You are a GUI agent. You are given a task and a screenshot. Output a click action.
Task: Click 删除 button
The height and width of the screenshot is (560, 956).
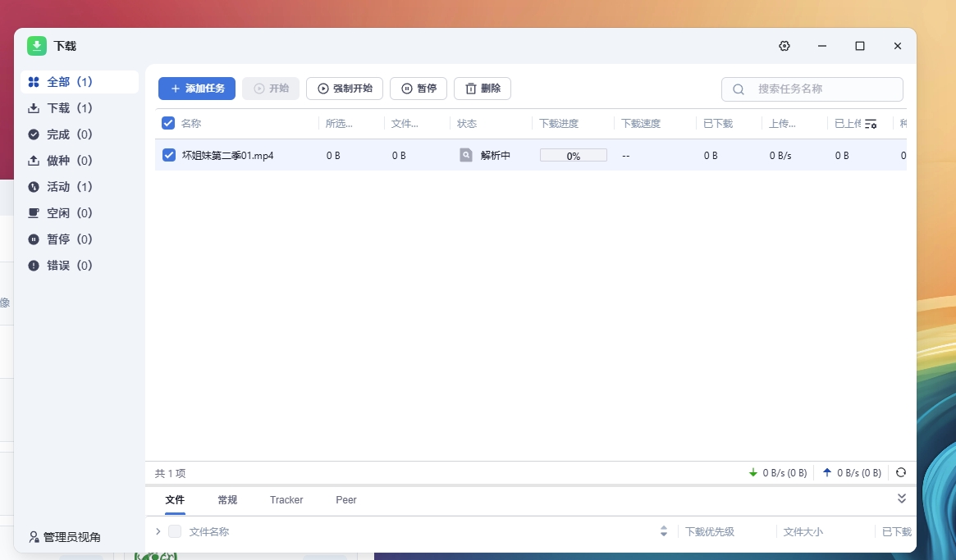coord(483,89)
